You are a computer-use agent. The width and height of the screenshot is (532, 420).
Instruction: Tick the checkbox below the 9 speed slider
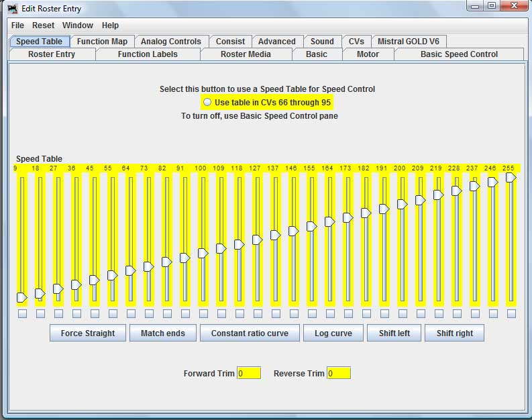(22, 313)
